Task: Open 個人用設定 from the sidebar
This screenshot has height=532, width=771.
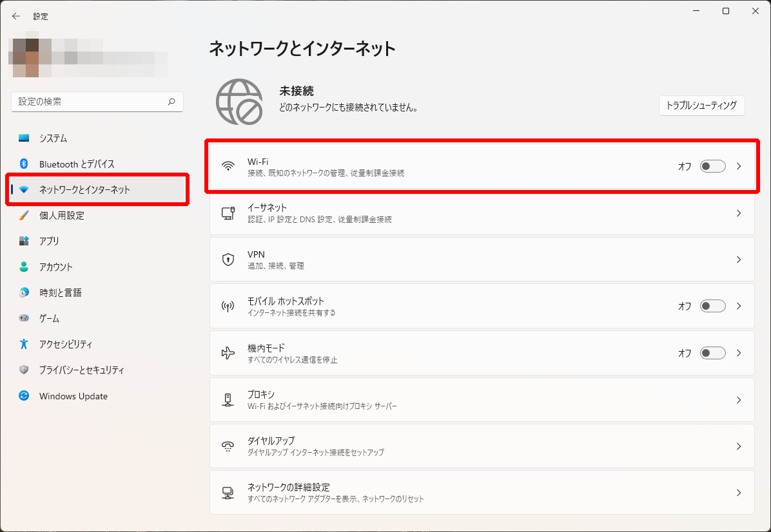Action: coord(61,215)
